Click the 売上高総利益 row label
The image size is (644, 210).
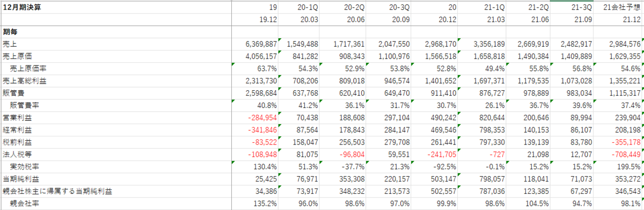[x=25, y=81]
